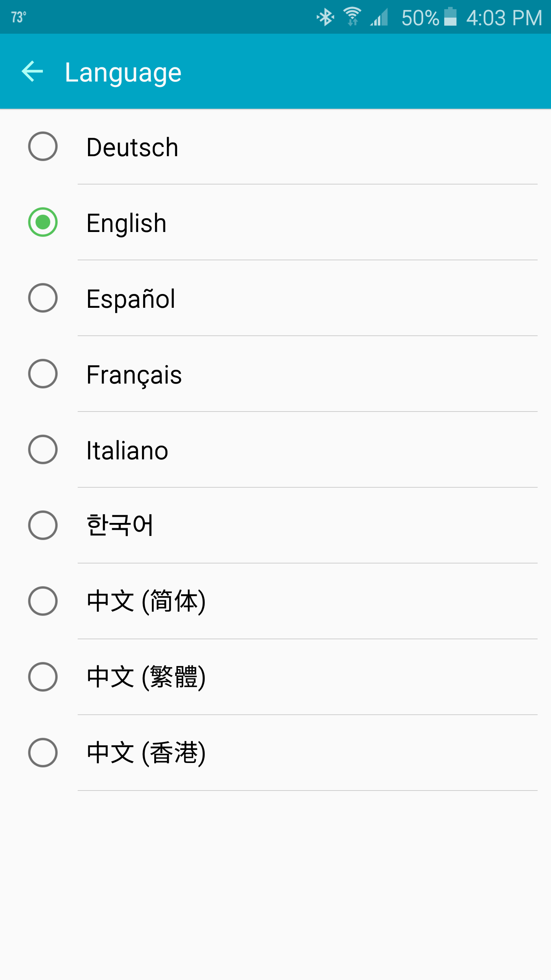551x980 pixels.
Task: Tap the Language header title
Action: (x=123, y=72)
